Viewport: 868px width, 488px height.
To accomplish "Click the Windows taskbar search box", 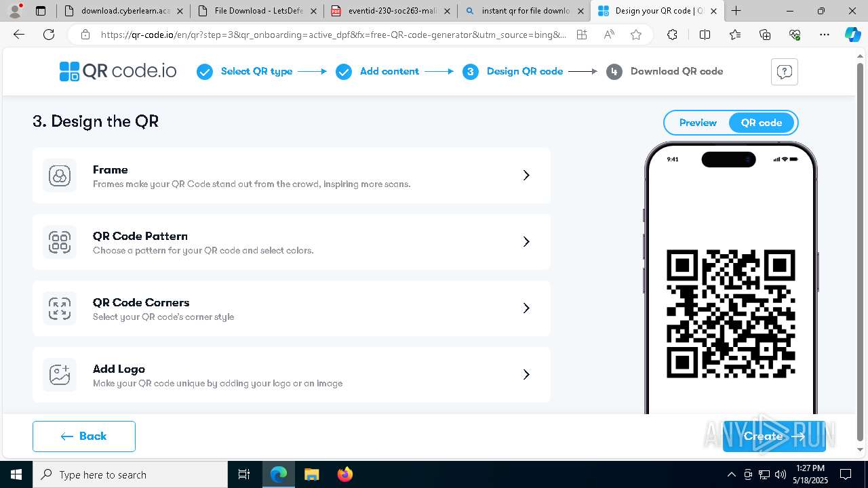I will click(130, 474).
